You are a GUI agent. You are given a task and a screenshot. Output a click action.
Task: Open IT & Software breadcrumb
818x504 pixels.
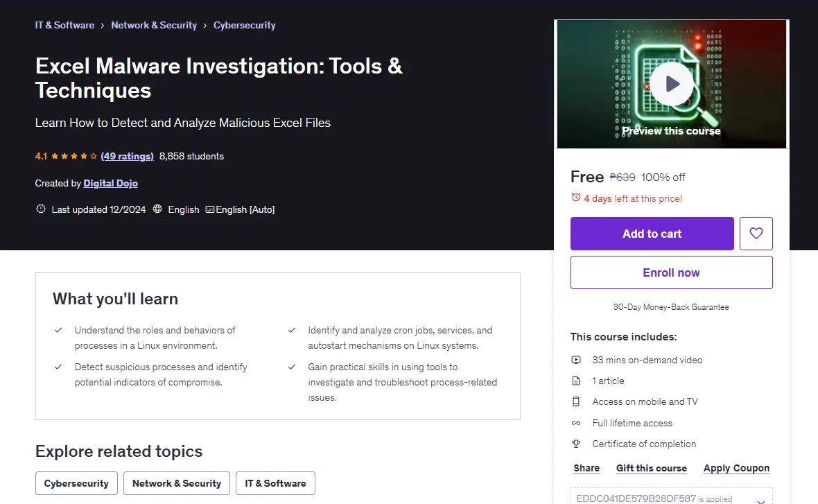64,25
